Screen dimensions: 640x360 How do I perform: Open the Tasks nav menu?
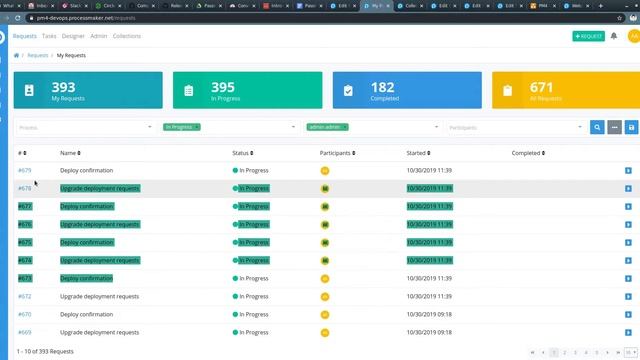tap(49, 36)
